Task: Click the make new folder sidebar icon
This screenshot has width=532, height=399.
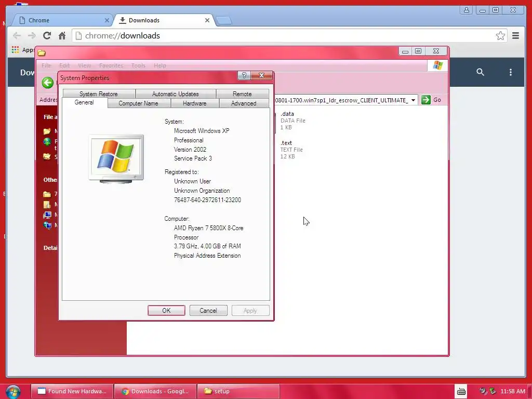Action: 47,131
